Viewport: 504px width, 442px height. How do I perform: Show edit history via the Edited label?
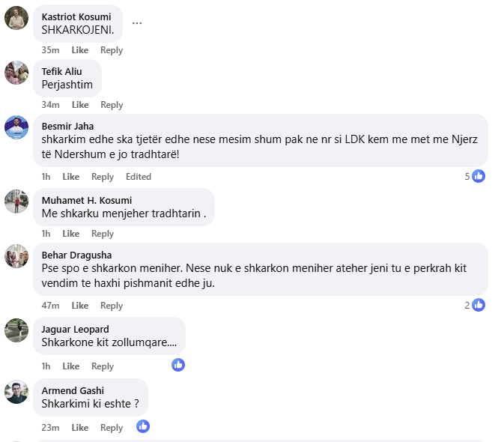click(139, 177)
